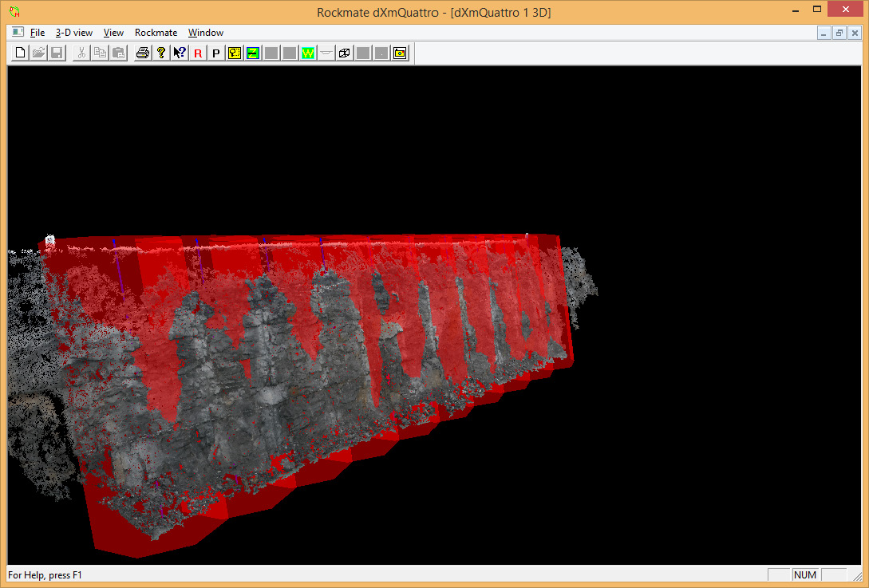Open the File menu
The height and width of the screenshot is (588, 869).
click(x=37, y=33)
